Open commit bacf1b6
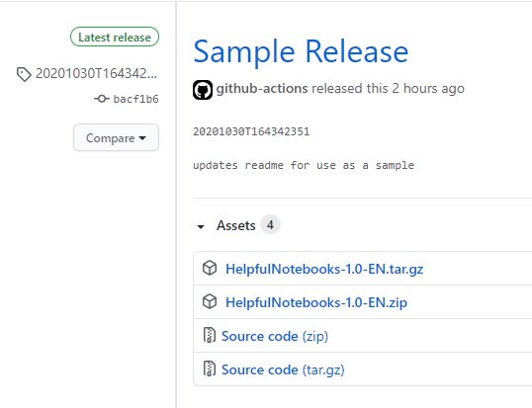This screenshot has height=408, width=532. pos(135,99)
